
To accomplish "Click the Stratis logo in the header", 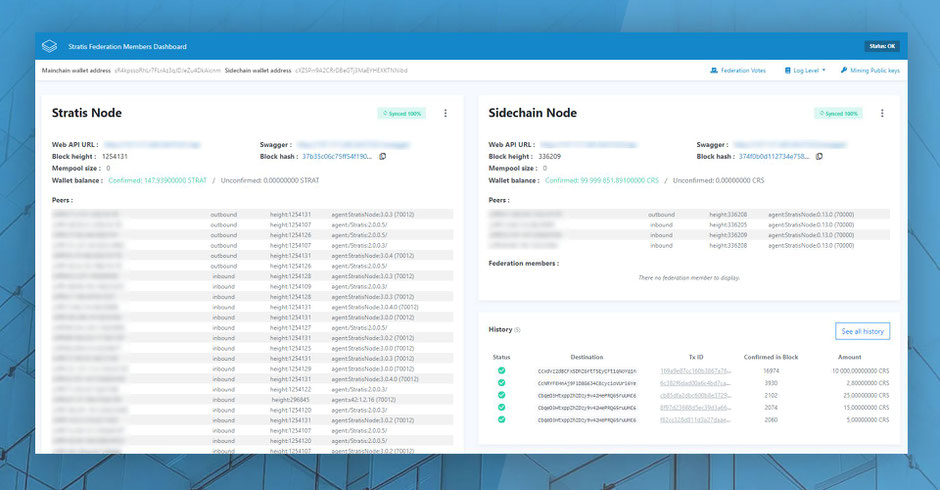I will [49, 46].
